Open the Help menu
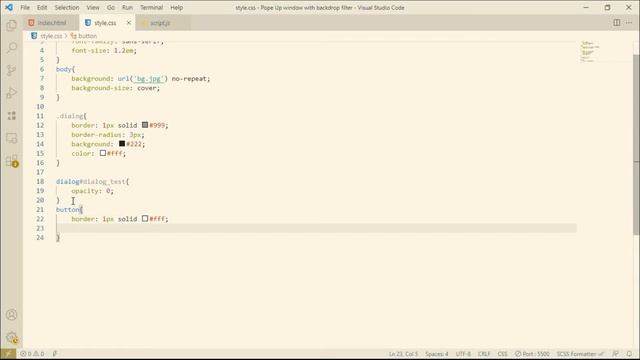Screen dimensions: 640x360 [x=176, y=7]
